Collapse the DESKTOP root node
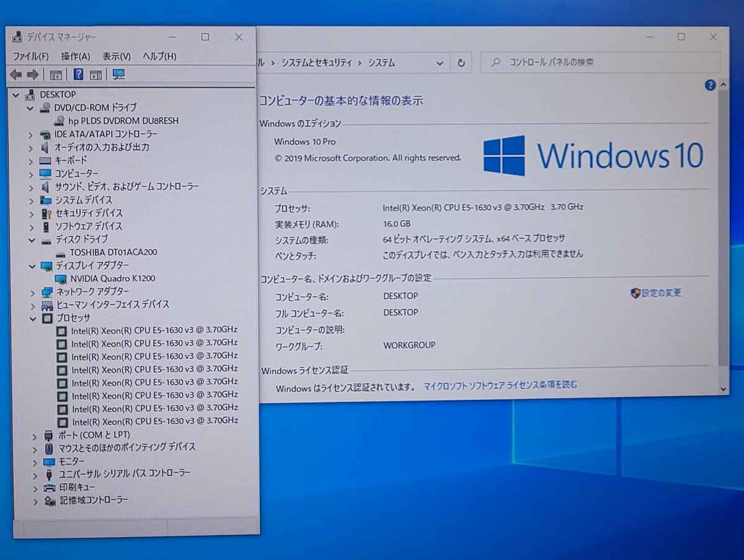This screenshot has height=560, width=744. 15,95
